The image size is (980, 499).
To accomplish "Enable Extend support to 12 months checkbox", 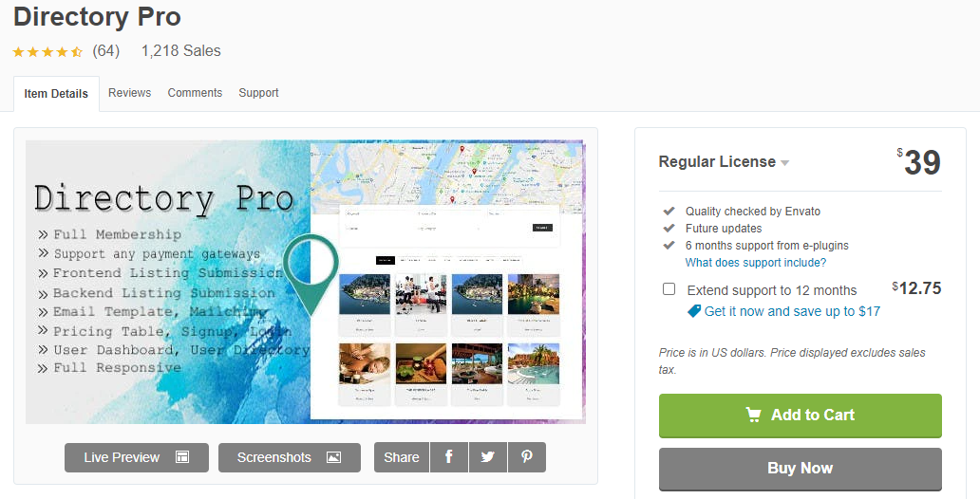I will click(669, 289).
